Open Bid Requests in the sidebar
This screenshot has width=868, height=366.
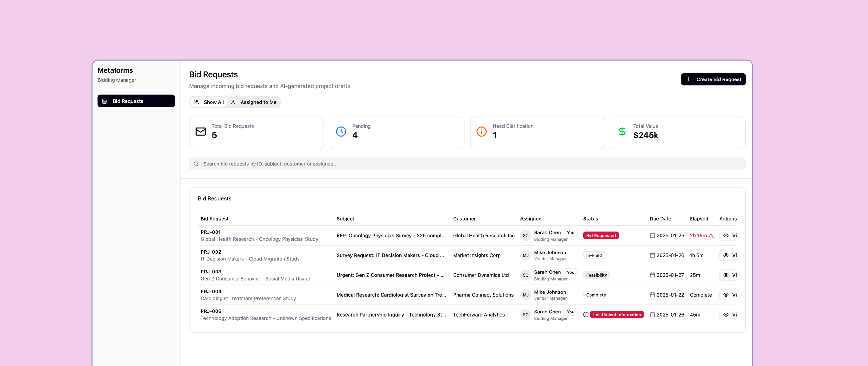coord(136,101)
